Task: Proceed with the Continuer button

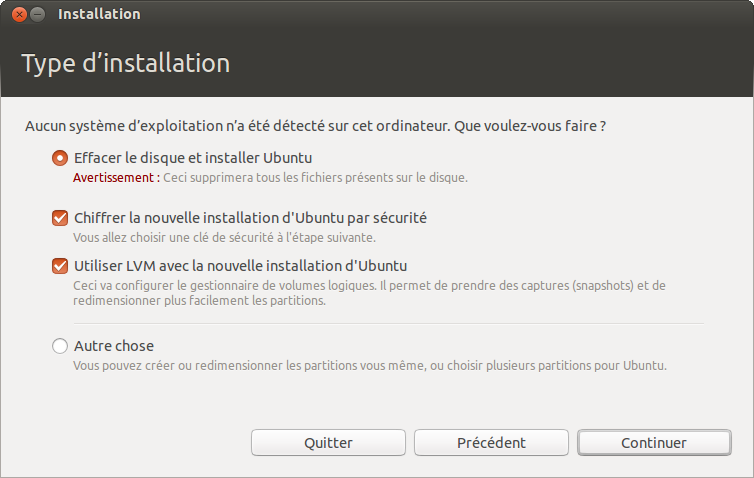Action: [x=654, y=442]
